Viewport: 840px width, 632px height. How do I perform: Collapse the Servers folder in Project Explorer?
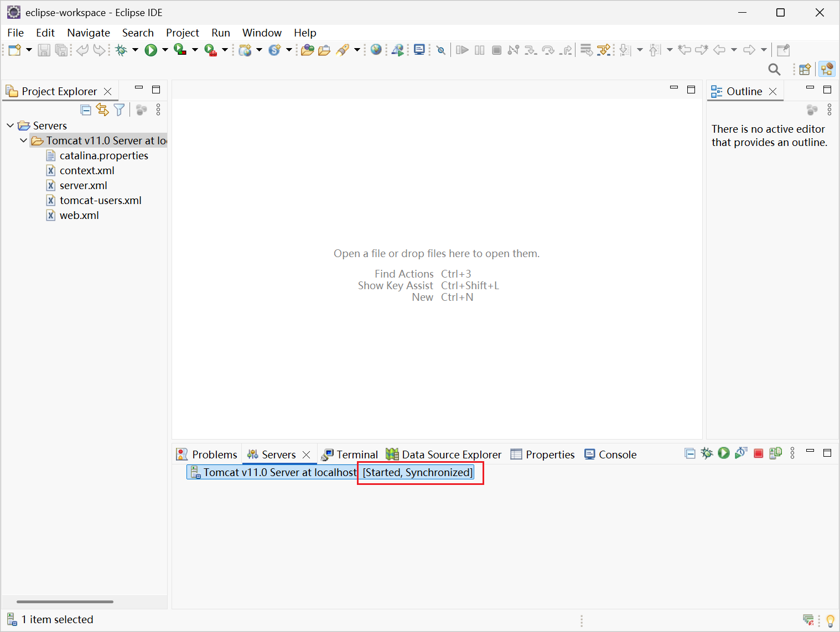point(10,126)
